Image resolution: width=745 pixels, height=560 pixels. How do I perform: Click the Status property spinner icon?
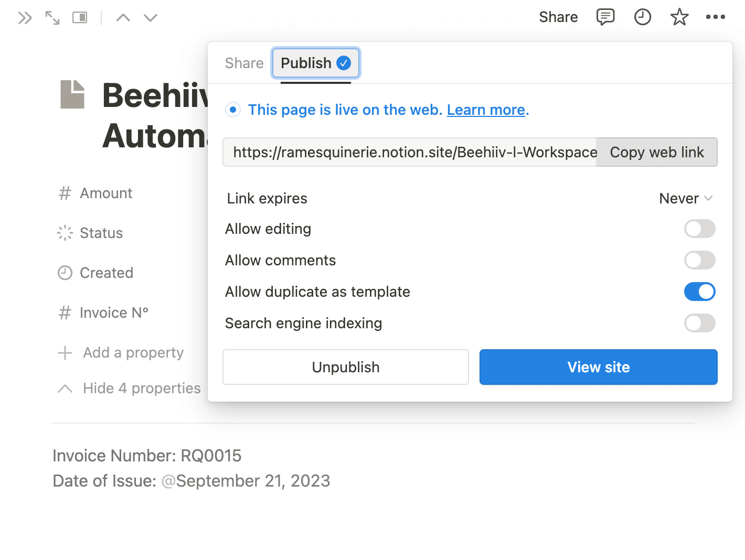(x=65, y=233)
